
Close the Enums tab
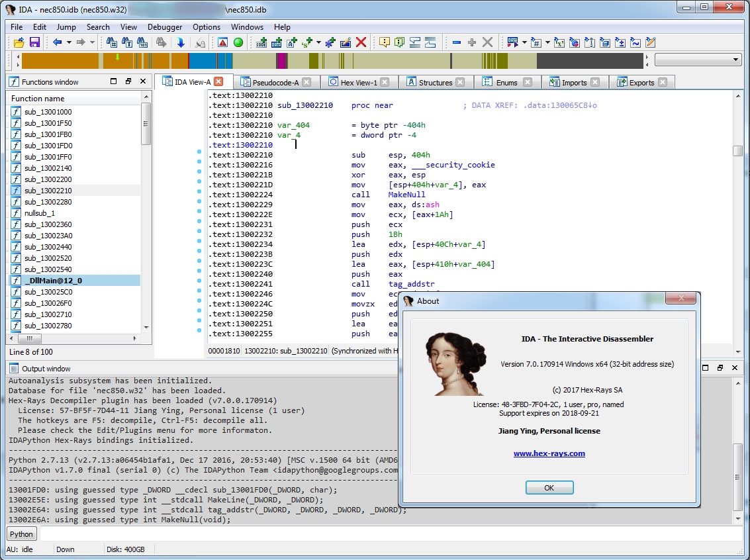(x=527, y=82)
